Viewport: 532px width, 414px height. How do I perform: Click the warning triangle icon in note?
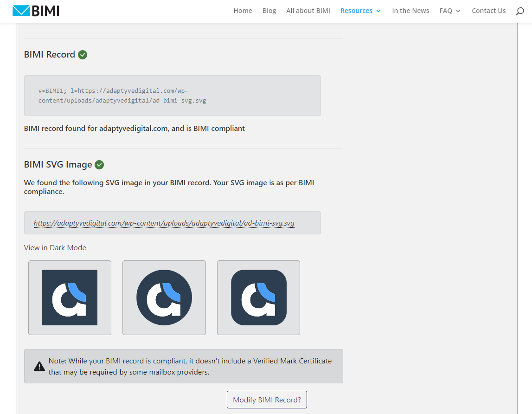[x=39, y=367]
